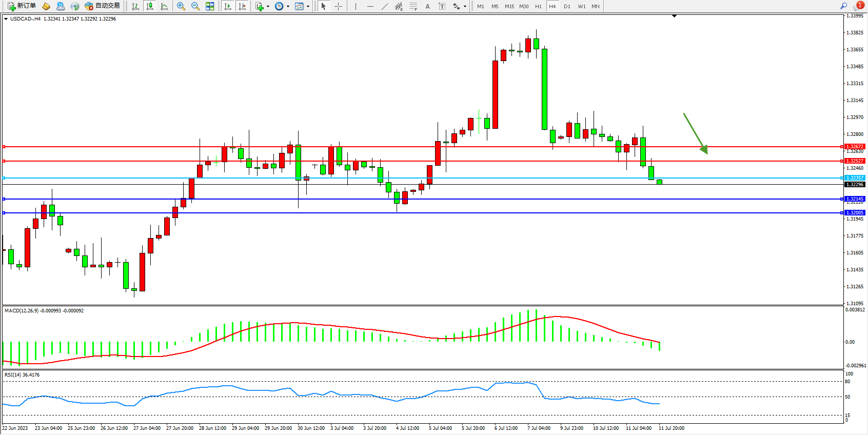Switch chart to bar chart mode
Viewport: 868px width, 435px height.
pyautogui.click(x=135, y=6)
